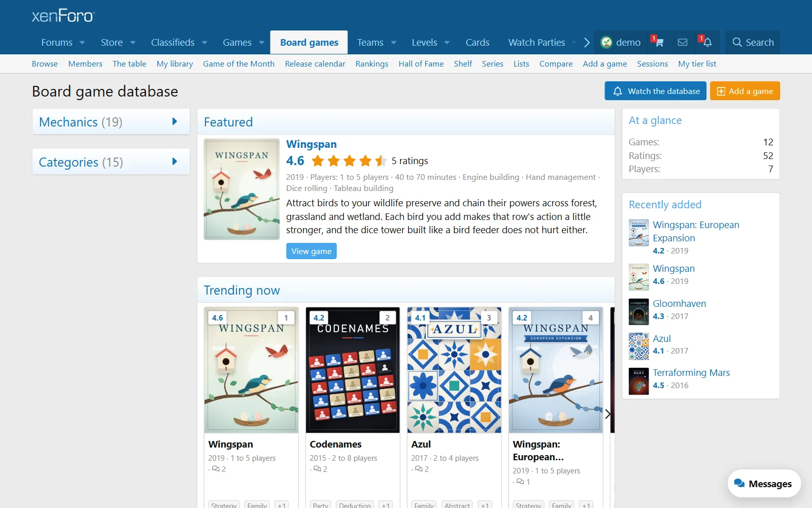
Task: Click the featured Wingspan cover image
Action: (242, 189)
